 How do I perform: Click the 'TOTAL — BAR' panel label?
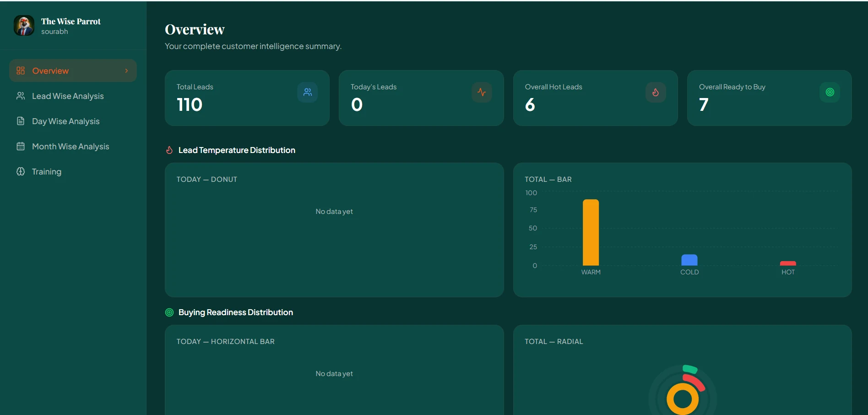pyautogui.click(x=548, y=180)
